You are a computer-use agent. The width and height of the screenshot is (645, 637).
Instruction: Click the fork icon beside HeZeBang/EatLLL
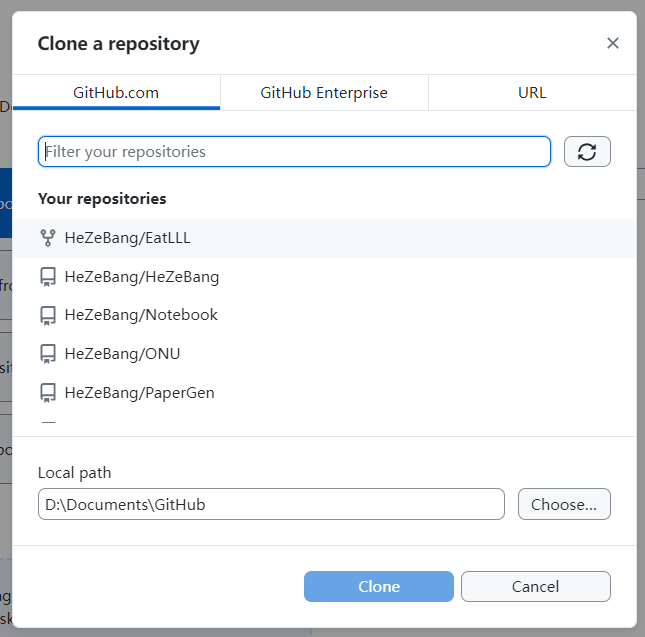pyautogui.click(x=48, y=238)
